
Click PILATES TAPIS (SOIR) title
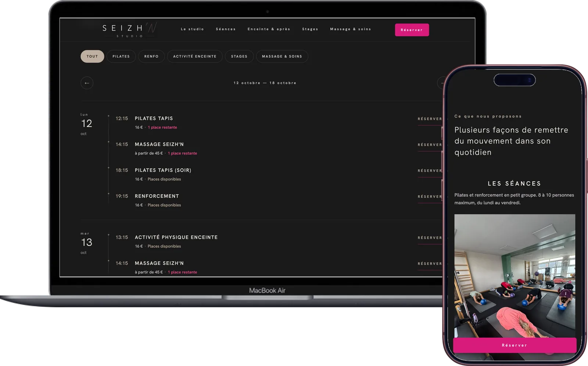(x=163, y=170)
